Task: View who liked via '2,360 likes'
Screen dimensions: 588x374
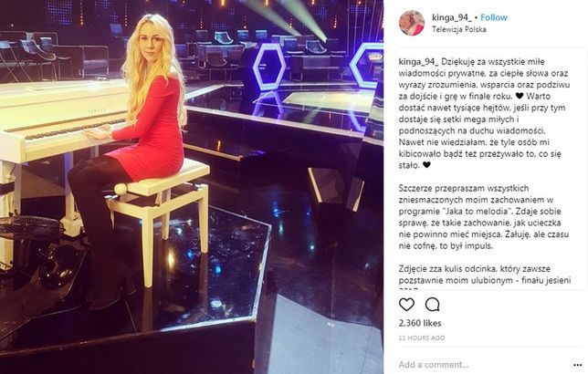Action: coord(420,323)
